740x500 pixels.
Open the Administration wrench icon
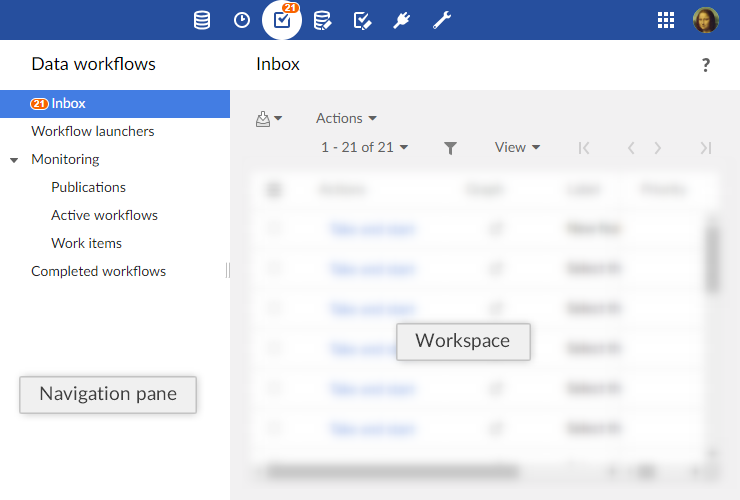(442, 20)
